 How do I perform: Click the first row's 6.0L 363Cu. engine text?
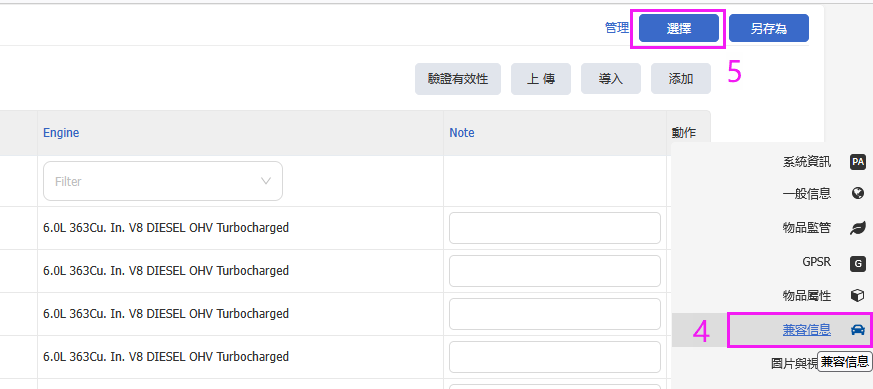(x=166, y=228)
